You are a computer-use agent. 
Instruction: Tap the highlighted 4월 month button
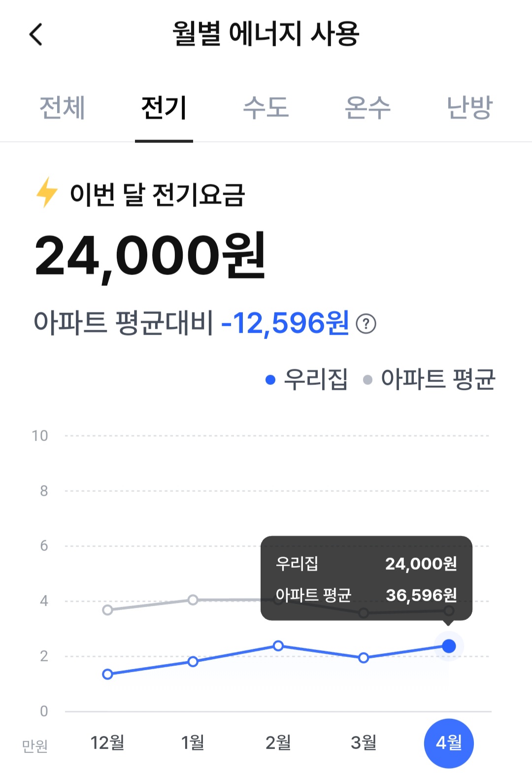point(449,743)
